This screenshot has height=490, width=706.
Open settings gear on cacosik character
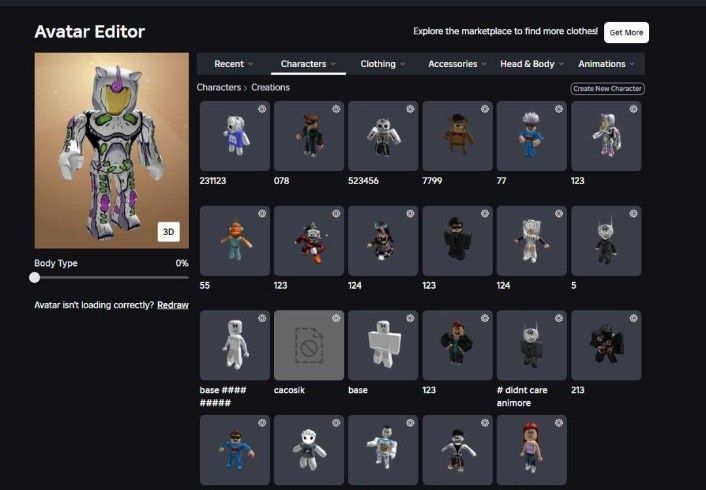coord(336,318)
